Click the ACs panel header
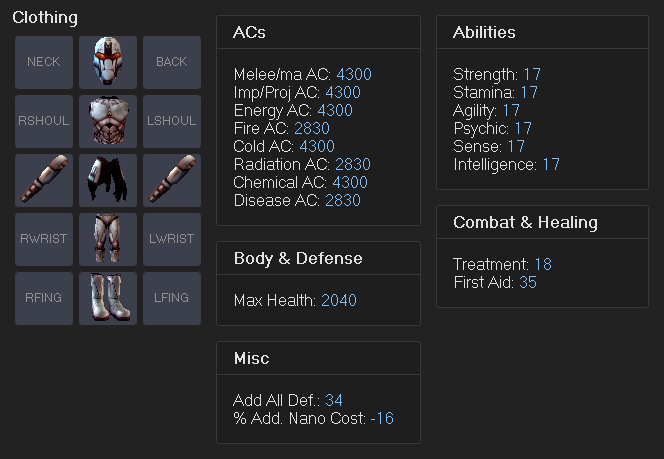This screenshot has width=664, height=459. [x=318, y=32]
